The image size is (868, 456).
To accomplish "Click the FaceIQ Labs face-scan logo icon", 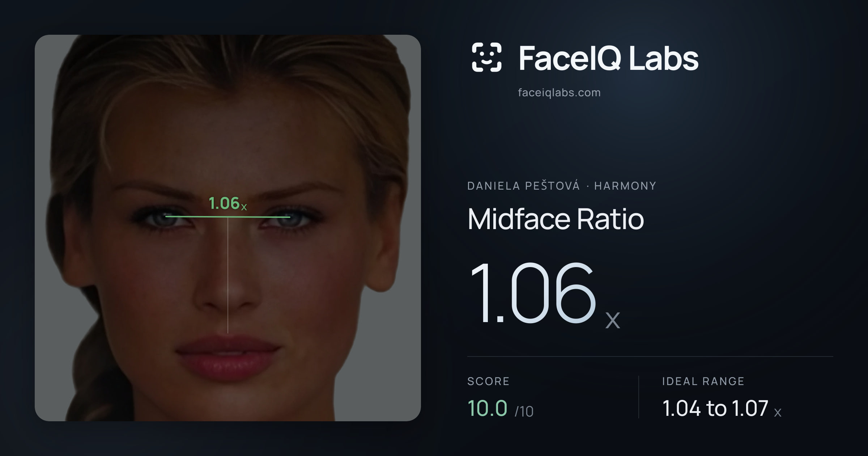I will (486, 57).
